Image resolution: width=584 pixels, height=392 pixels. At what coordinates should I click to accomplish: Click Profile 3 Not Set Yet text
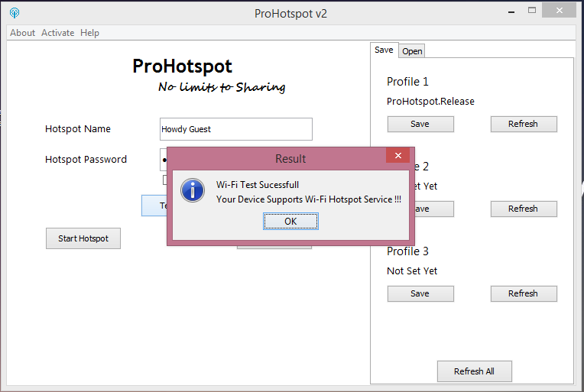[x=412, y=271]
